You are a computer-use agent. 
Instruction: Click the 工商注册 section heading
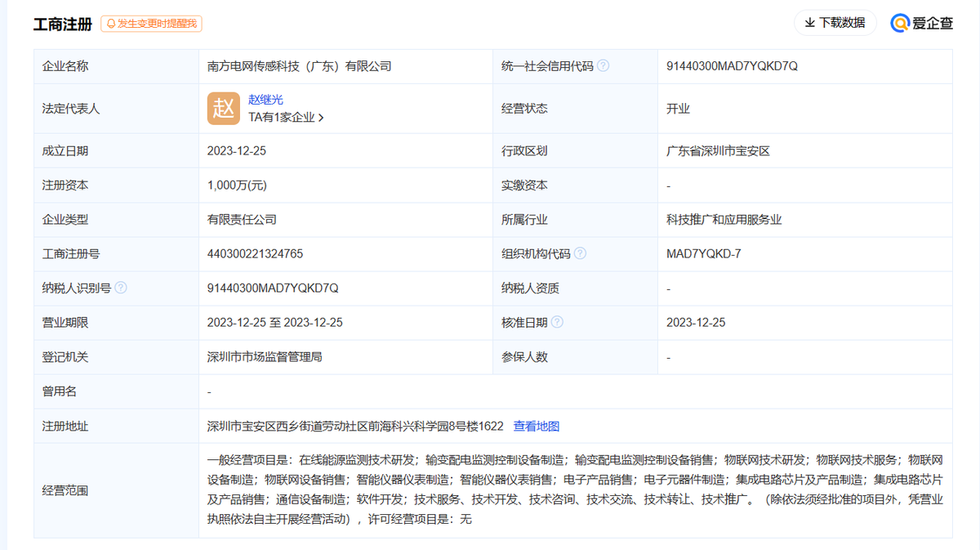click(62, 24)
